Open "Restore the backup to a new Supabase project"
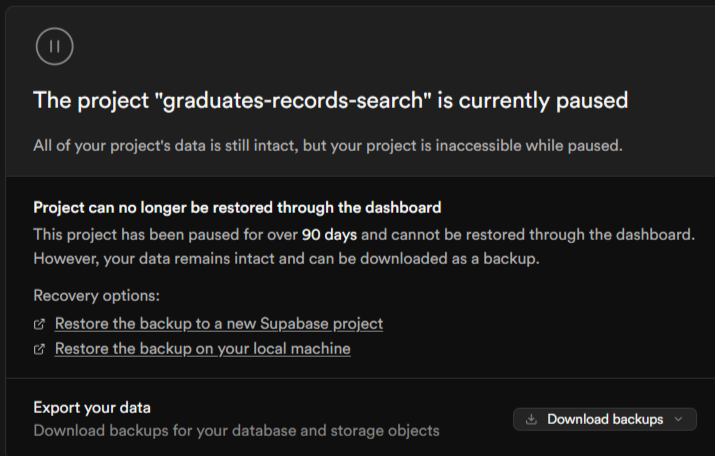715x456 pixels. coord(218,324)
